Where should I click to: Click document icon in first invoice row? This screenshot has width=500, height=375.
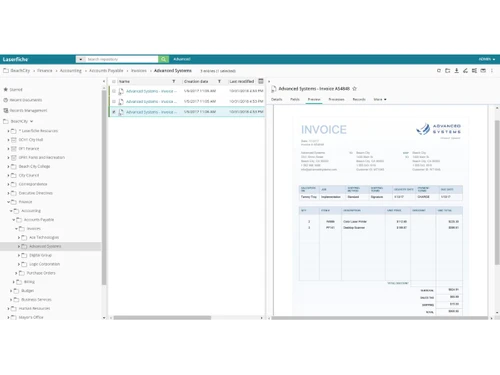click(121, 91)
